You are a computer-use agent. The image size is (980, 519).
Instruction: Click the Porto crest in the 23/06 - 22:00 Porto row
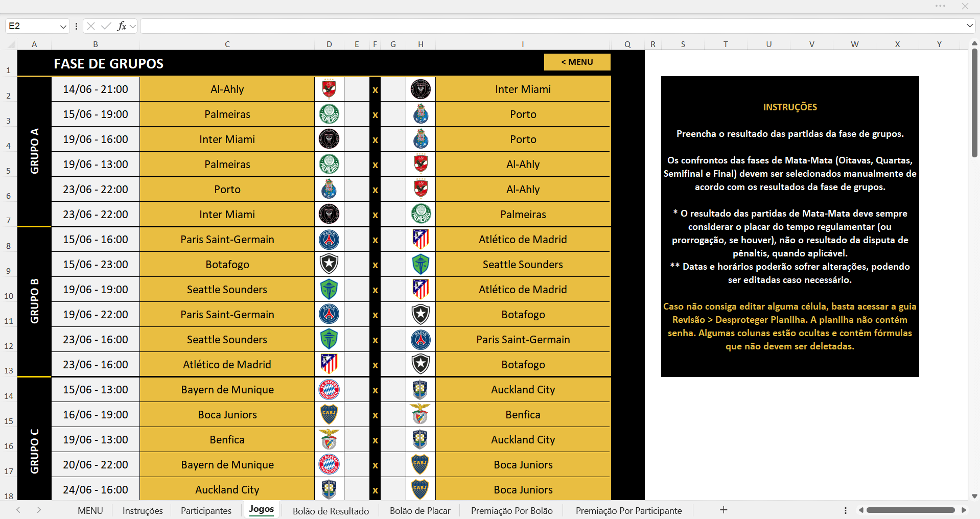(329, 189)
